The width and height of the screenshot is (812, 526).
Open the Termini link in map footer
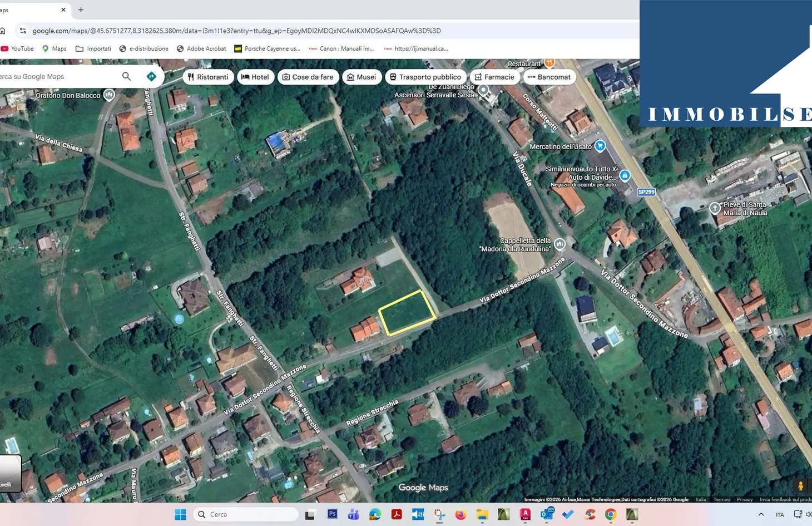(721, 499)
